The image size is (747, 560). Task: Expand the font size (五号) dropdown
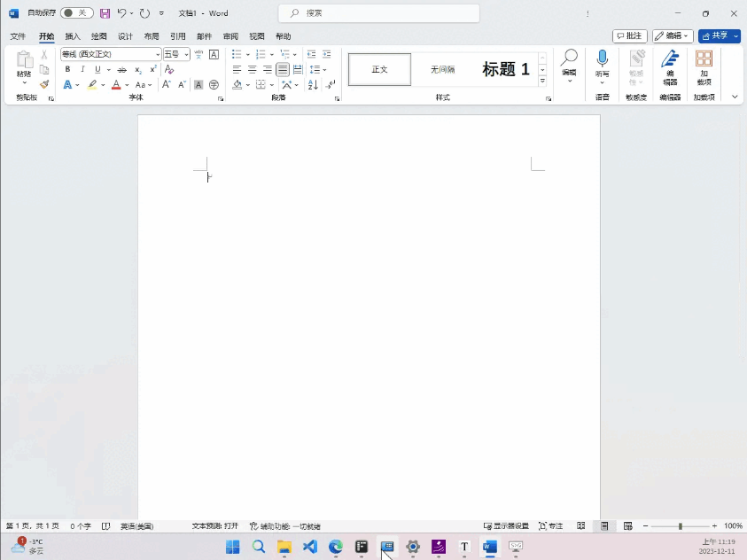[187, 55]
